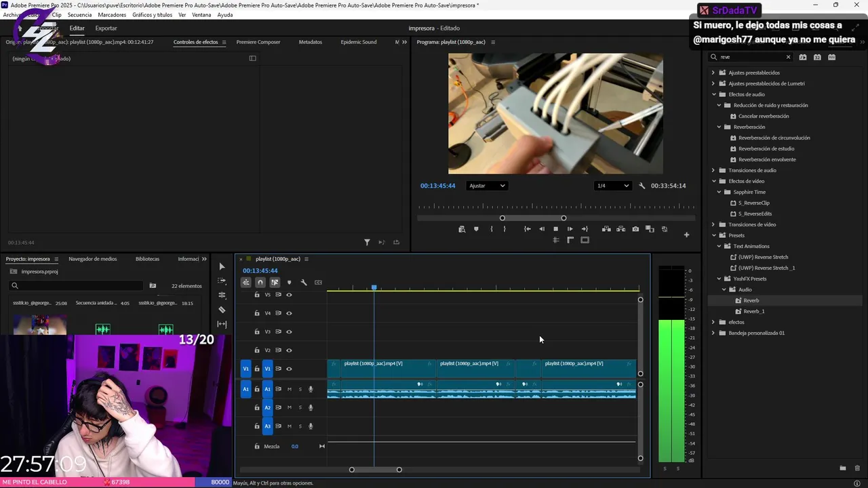Open the Ajustar zoom level dropdown
Screen dimensions: 868x488
487,186
